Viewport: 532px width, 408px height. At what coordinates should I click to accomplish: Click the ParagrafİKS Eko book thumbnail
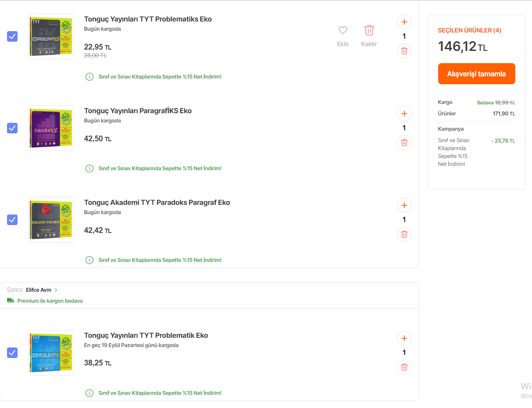(51, 128)
